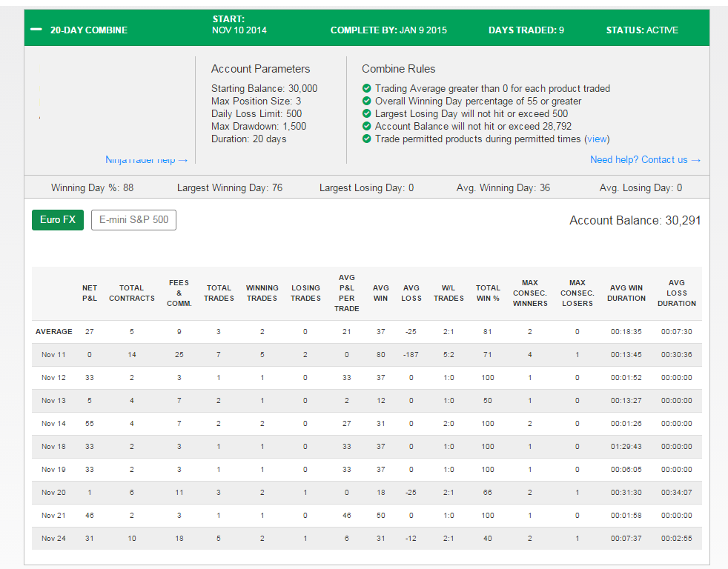Open the NinjaTrader help link
This screenshot has width=728, height=569.
coord(146,159)
